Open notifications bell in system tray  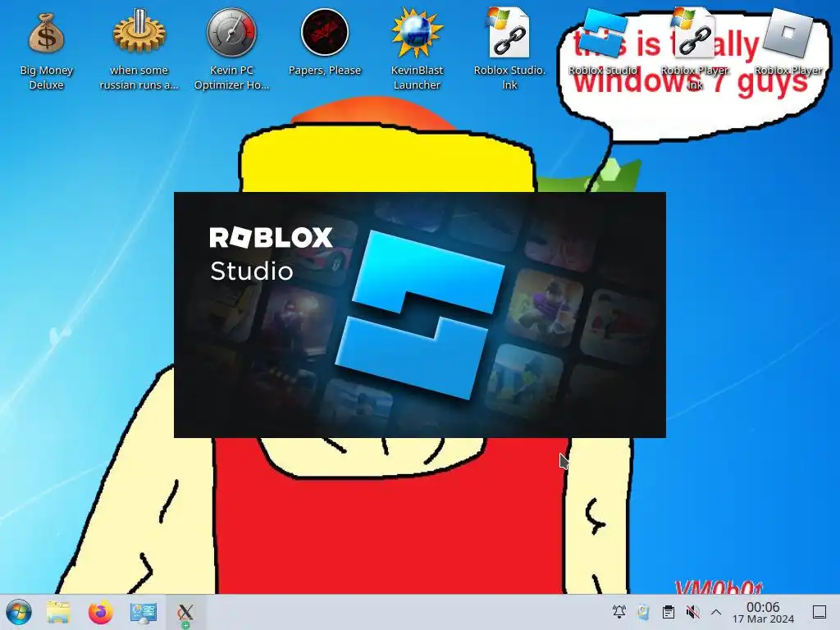(x=619, y=612)
